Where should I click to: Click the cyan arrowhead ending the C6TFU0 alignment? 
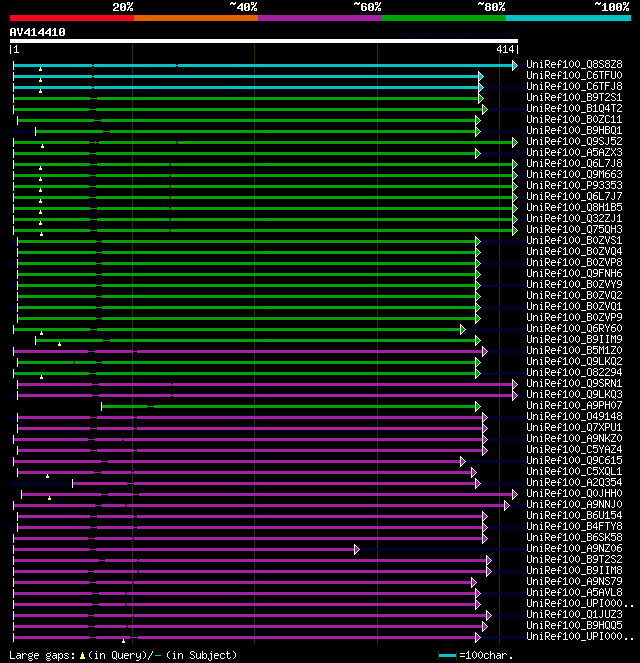[x=481, y=76]
